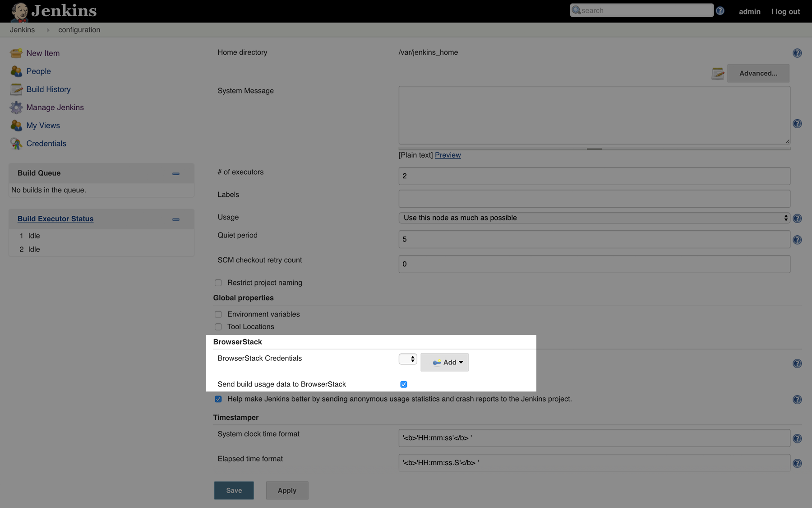Open Build History from the sidebar
The image size is (812, 508).
coord(48,89)
